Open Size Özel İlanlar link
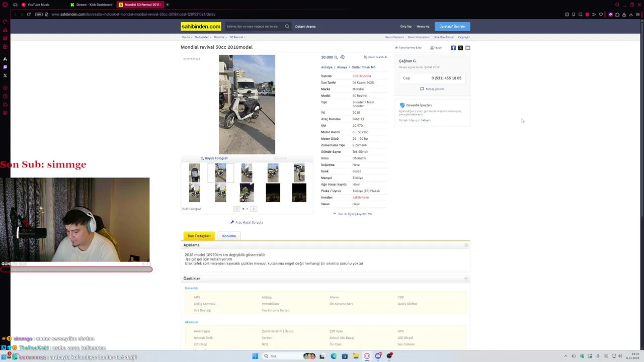This screenshot has width=644, height=362. [x=444, y=37]
